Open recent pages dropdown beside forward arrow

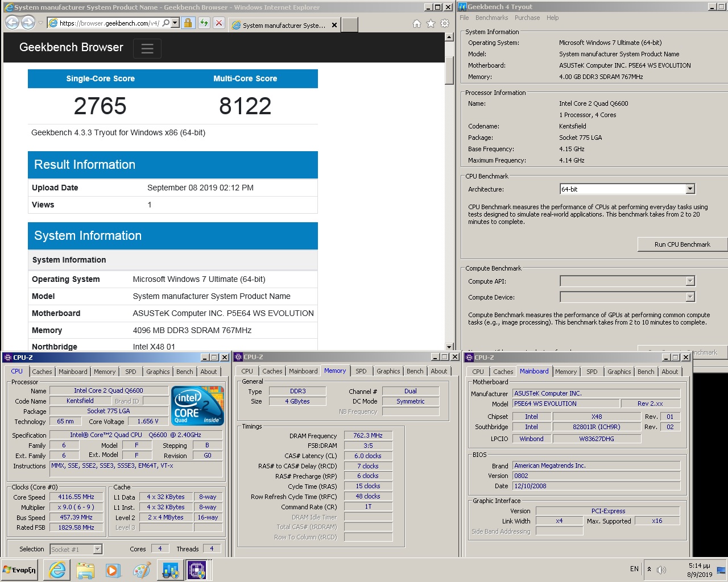[40, 23]
